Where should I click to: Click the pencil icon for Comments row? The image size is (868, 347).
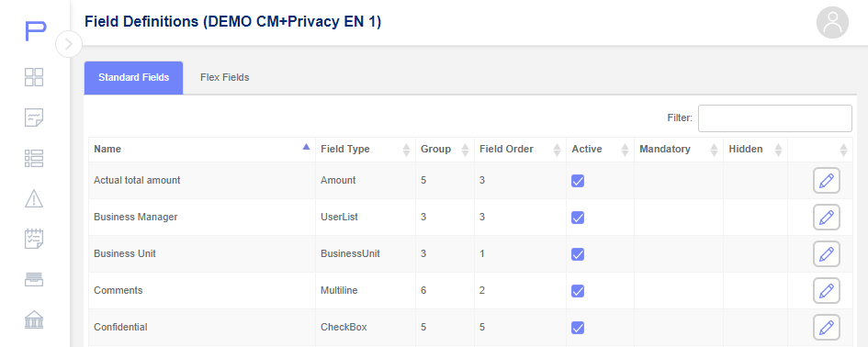pos(827,291)
